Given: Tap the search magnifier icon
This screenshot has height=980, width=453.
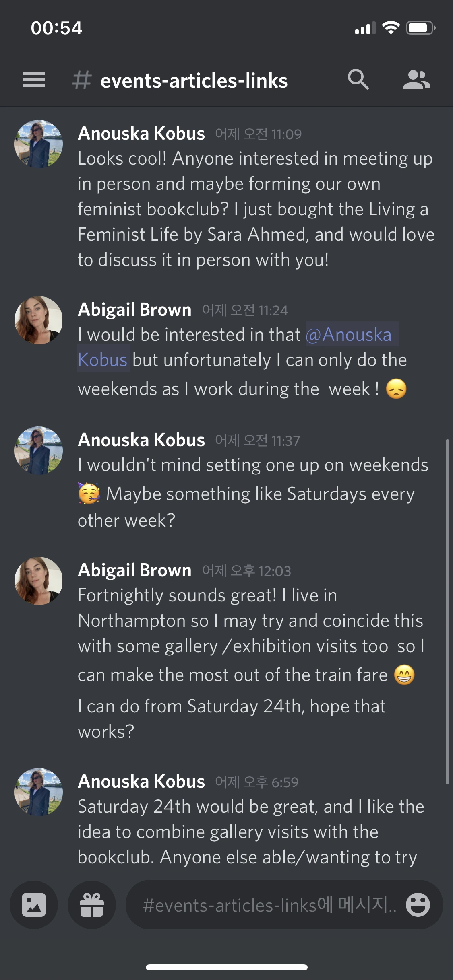Looking at the screenshot, I should coord(358,80).
